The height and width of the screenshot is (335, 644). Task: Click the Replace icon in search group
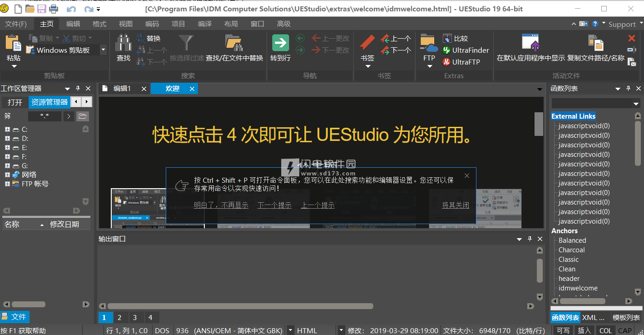(140, 39)
